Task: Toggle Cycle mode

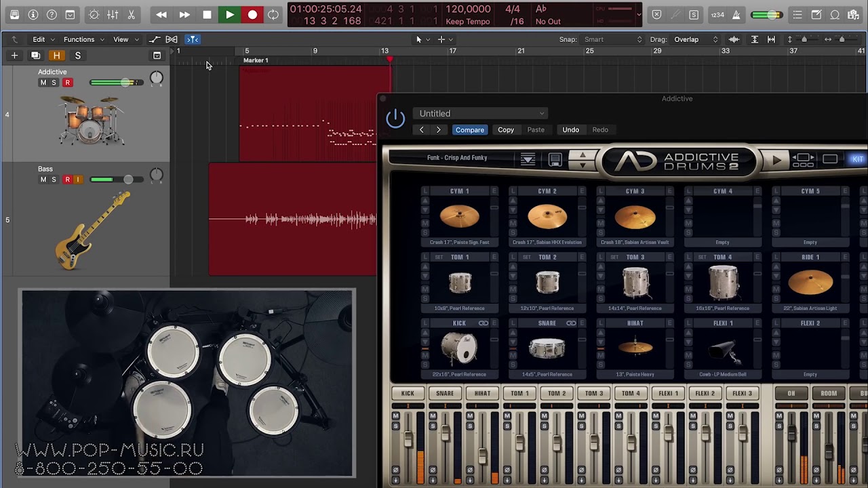Action: click(273, 14)
